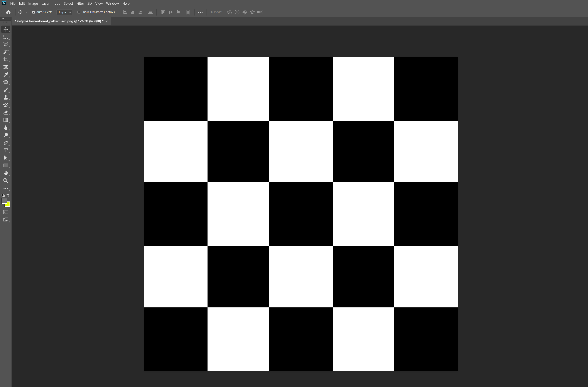
Task: Uncheck the Auto-Select checkbox
Action: pos(34,12)
